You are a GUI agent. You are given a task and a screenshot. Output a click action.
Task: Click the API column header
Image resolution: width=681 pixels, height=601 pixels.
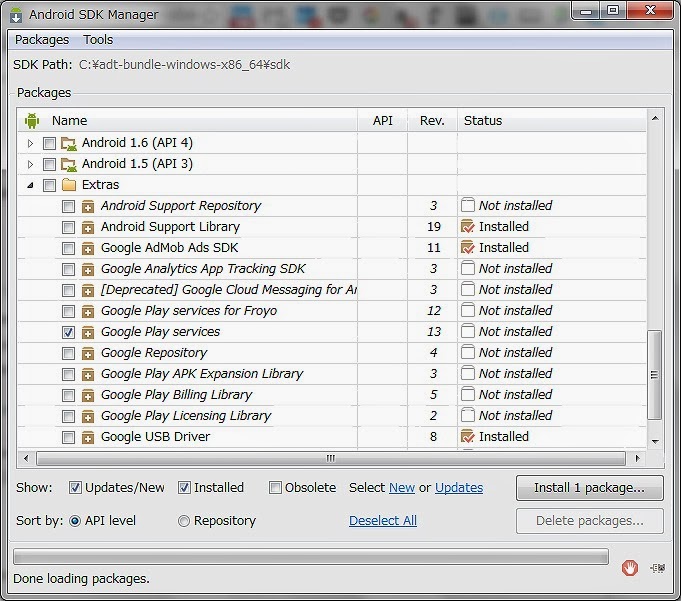(382, 121)
